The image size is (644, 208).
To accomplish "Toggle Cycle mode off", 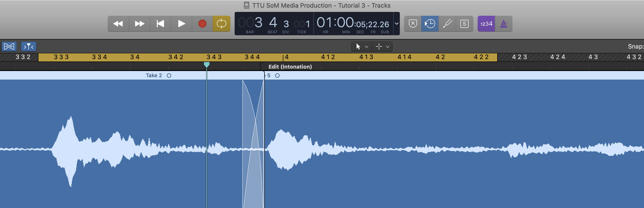I will [221, 24].
